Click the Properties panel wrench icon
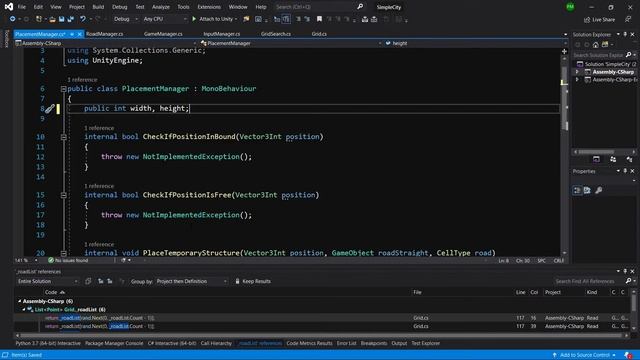Viewport: 640px width, 360px height. [598, 190]
